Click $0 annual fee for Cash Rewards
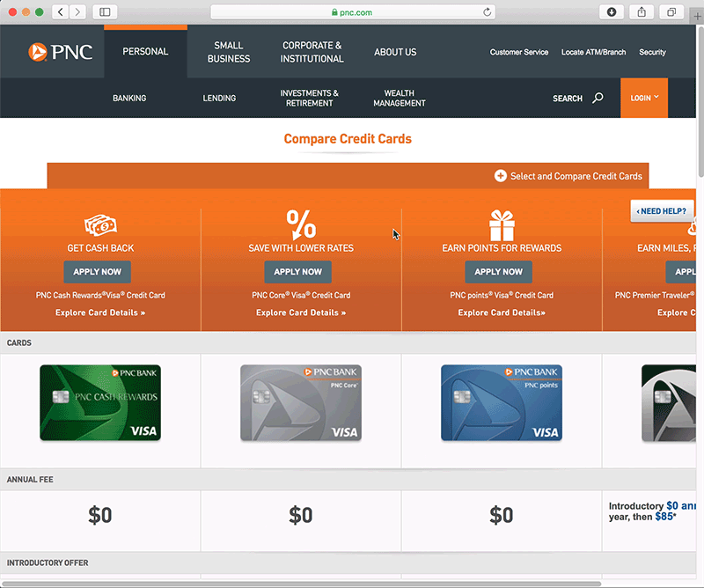The image size is (704, 588). click(100, 515)
